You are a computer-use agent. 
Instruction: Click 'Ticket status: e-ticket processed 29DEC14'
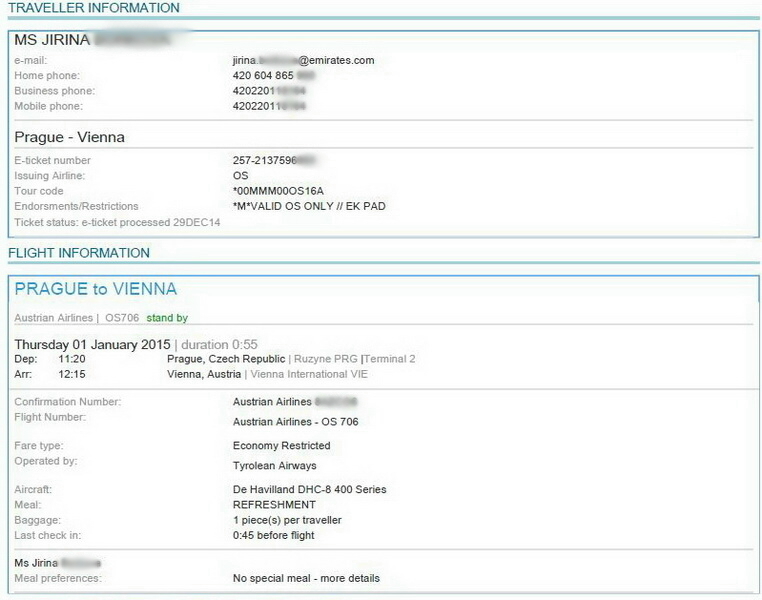tap(117, 222)
